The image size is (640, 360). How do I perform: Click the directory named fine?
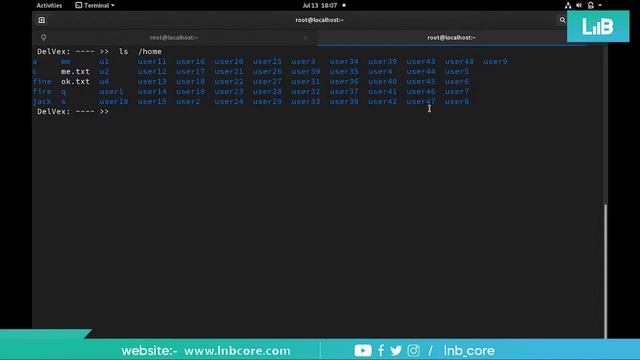[42, 82]
